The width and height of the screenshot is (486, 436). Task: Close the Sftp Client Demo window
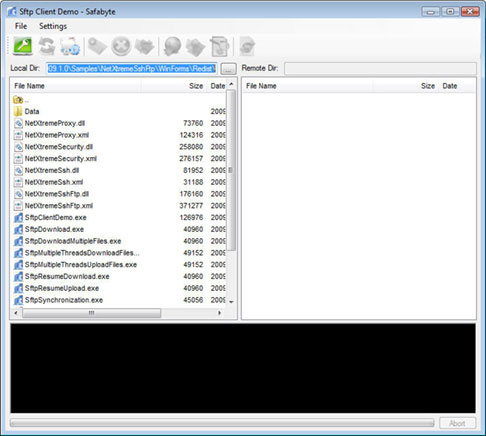tap(470, 12)
